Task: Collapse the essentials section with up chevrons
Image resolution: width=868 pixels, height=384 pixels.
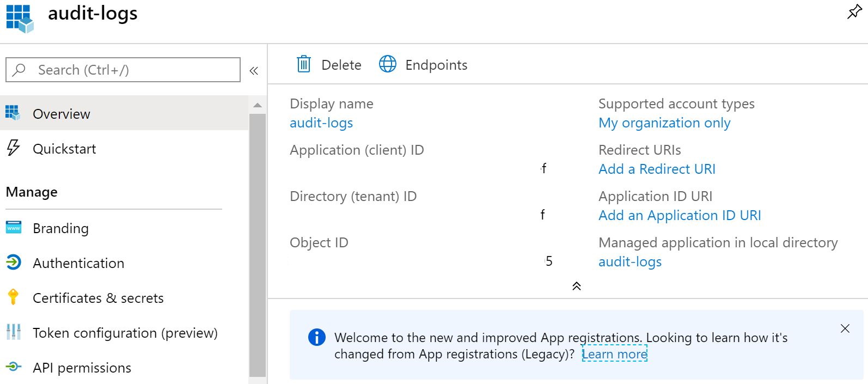Action: coord(577,286)
